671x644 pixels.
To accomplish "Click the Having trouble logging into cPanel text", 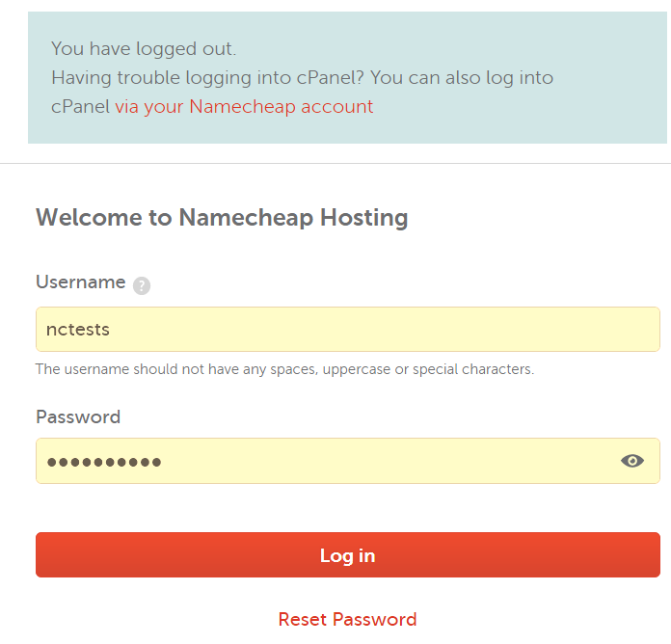I will click(x=207, y=78).
